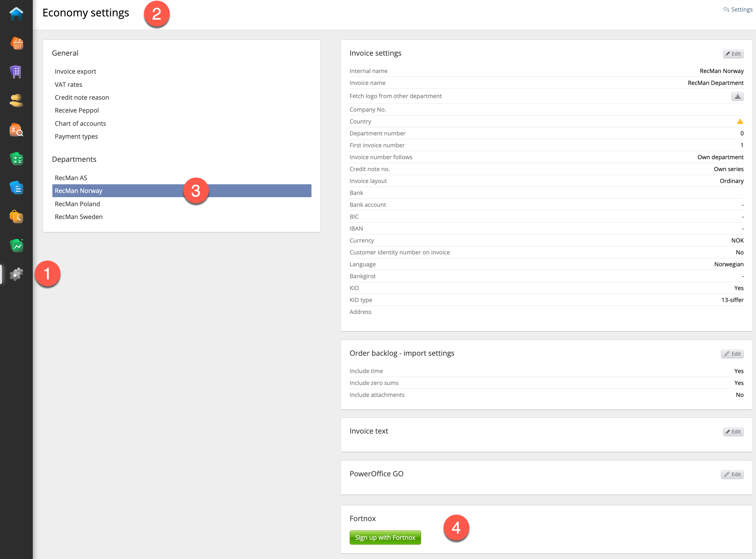Click the Invoice name value RecMan Department

(x=715, y=83)
